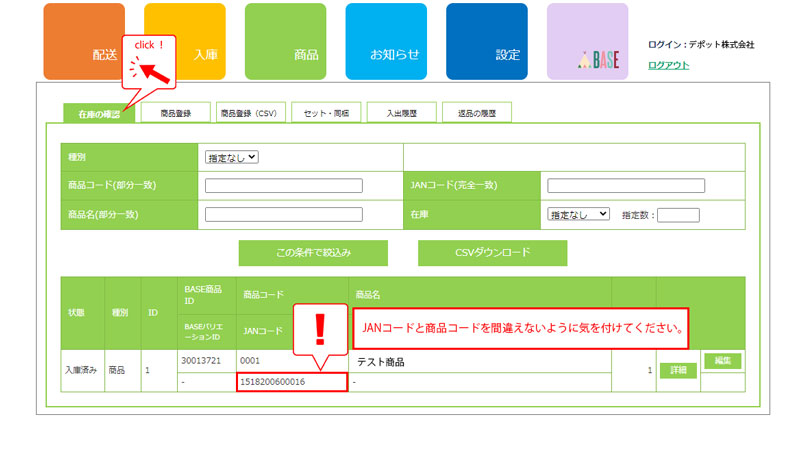This screenshot has width=800, height=455.
Task: Select the セット・同梱 tab
Action: [x=325, y=114]
